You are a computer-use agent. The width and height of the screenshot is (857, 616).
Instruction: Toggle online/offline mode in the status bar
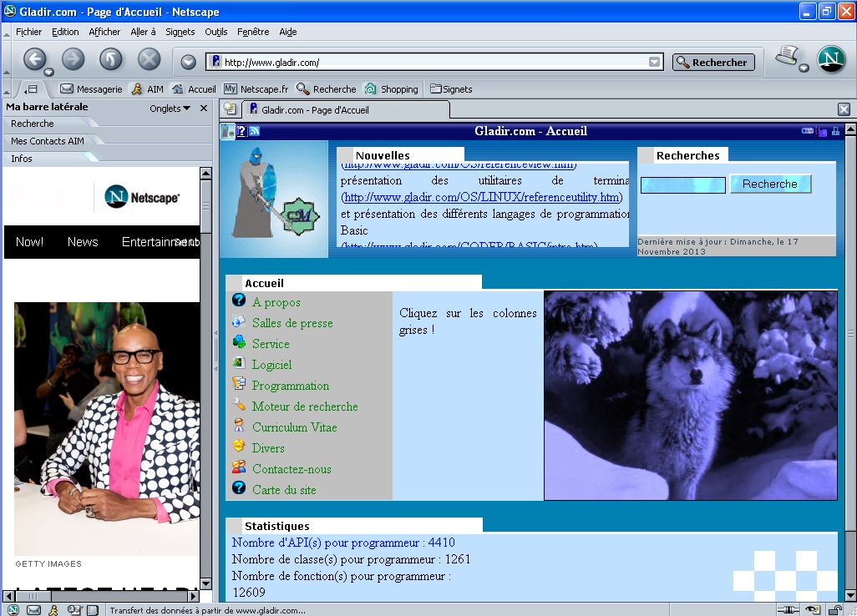[786, 610]
